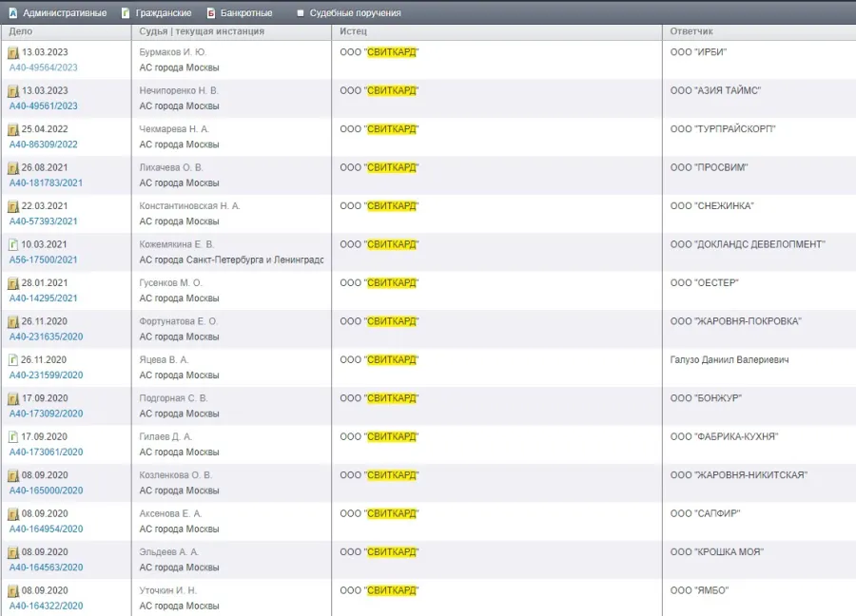Click the case icon beside A40-49564/2023
This screenshot has height=616, width=856.
(x=13, y=53)
